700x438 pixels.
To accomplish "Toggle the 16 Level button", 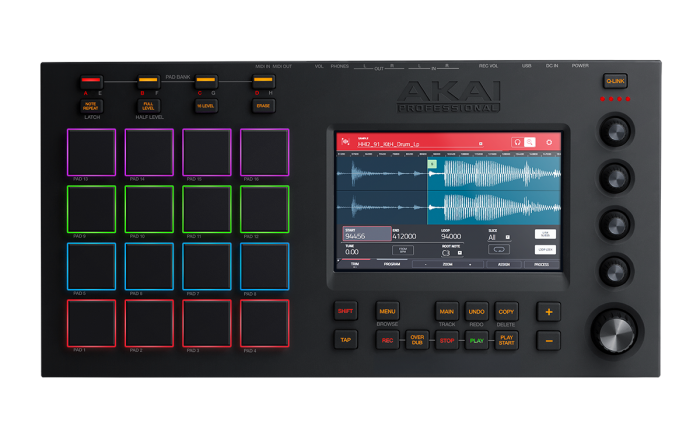I will click(x=206, y=106).
